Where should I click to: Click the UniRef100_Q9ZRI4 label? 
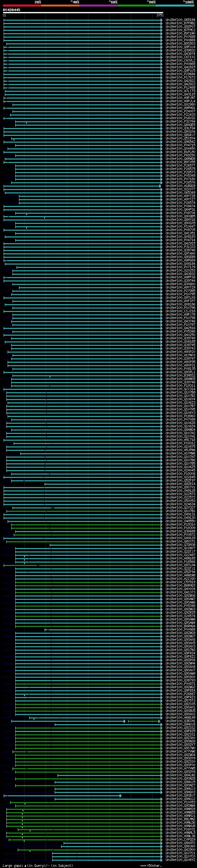pos(180,484)
